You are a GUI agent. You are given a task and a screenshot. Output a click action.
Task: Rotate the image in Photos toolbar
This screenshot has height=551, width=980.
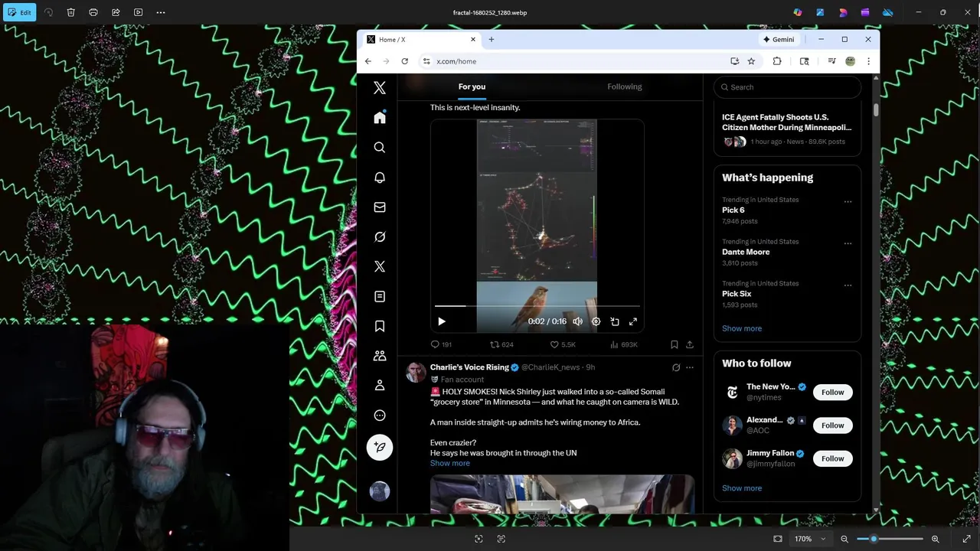(x=48, y=12)
